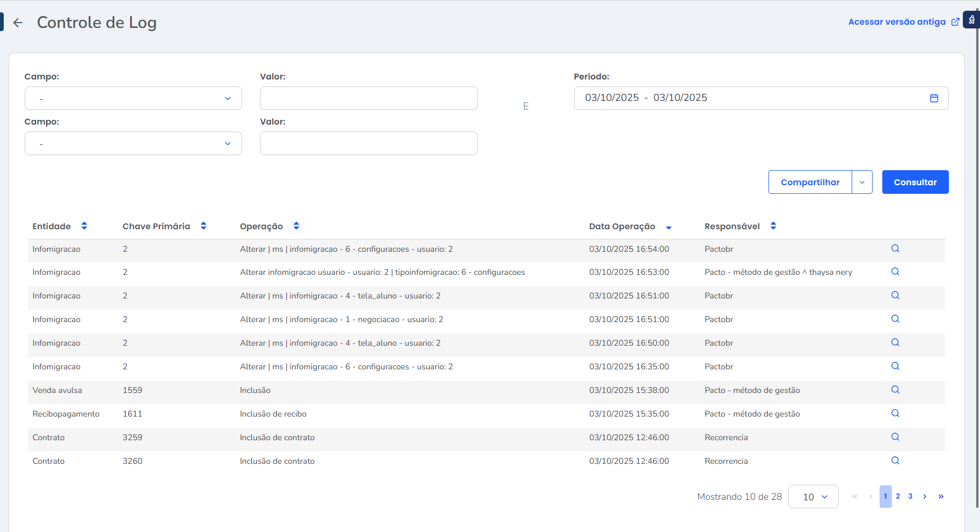The image size is (980, 532).
Task: Expand the second Campo dropdown
Action: (133, 144)
